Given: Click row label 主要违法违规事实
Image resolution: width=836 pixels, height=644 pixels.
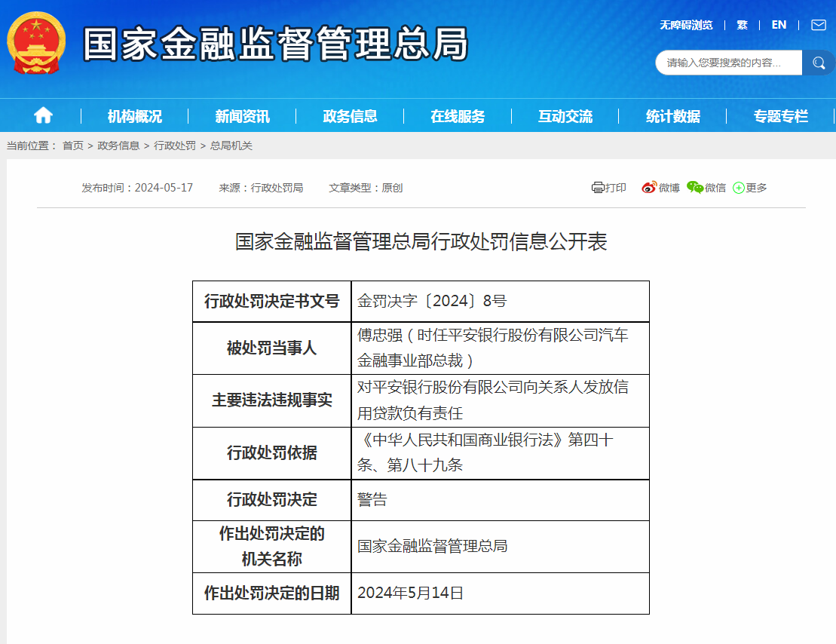Looking at the screenshot, I should 272,400.
